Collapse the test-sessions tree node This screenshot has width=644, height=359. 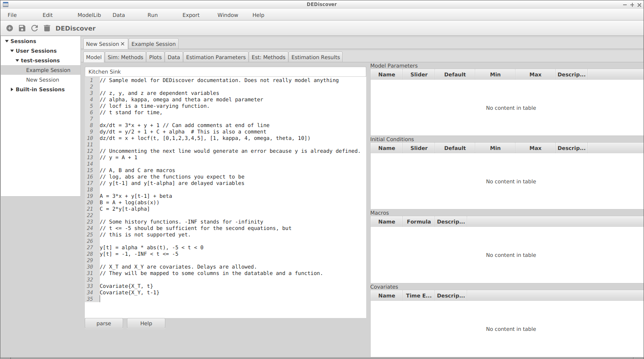(x=17, y=60)
